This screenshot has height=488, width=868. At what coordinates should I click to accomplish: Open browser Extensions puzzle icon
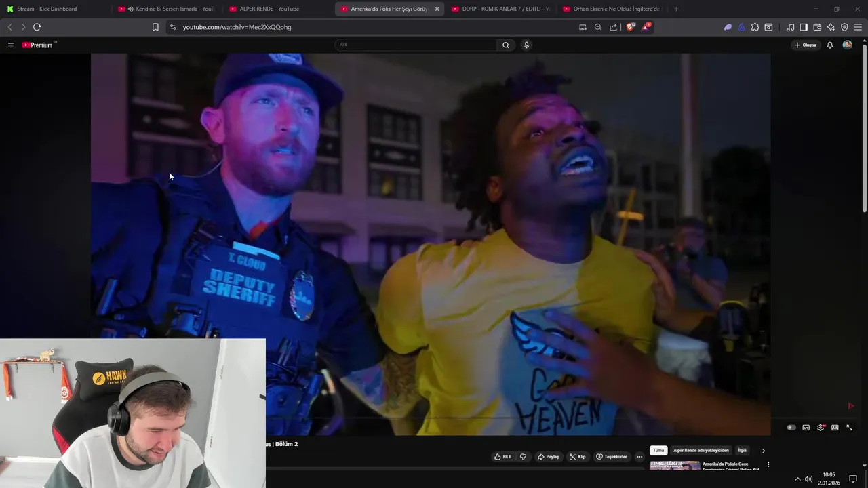[x=755, y=27]
